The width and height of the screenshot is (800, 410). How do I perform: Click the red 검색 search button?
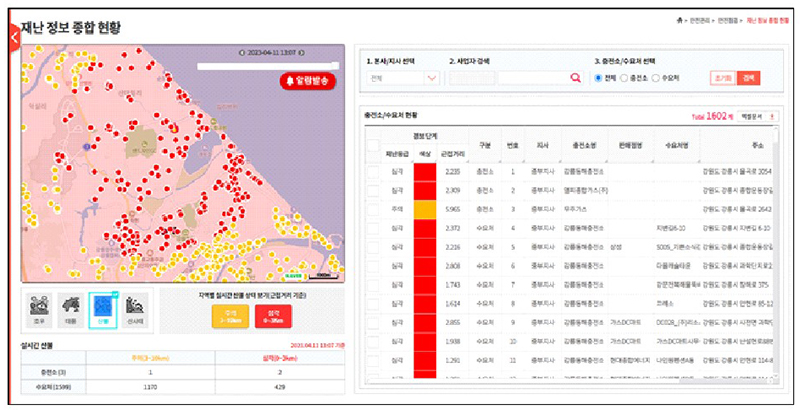click(749, 78)
